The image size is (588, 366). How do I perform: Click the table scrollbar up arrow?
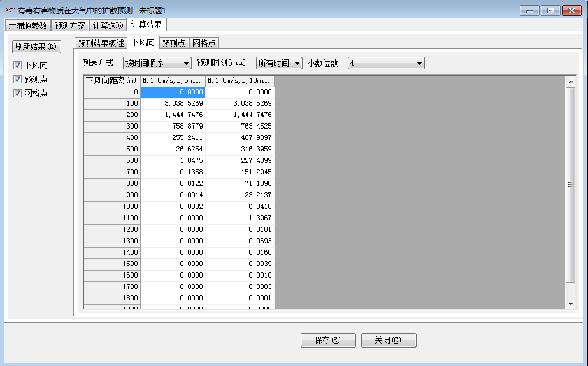pyautogui.click(x=570, y=81)
